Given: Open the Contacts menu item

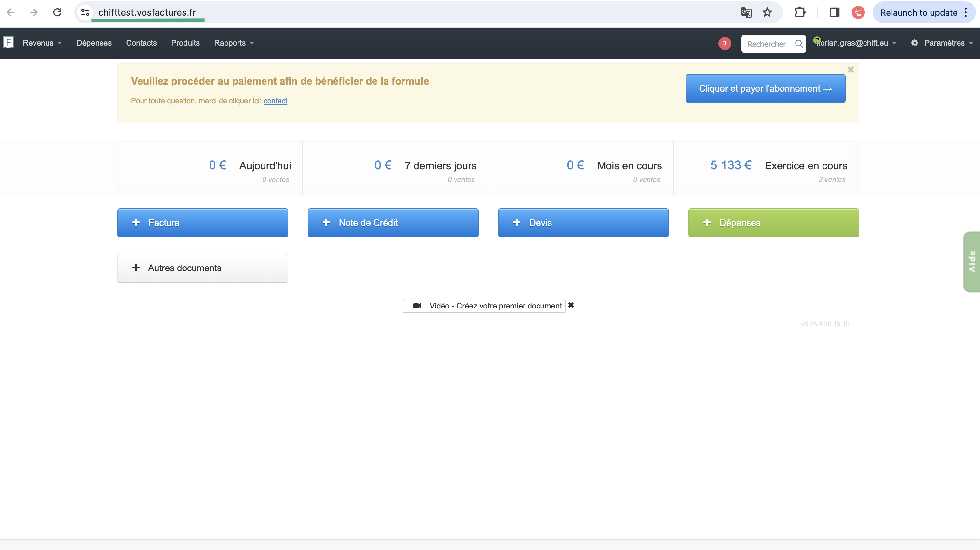Looking at the screenshot, I should tap(141, 43).
